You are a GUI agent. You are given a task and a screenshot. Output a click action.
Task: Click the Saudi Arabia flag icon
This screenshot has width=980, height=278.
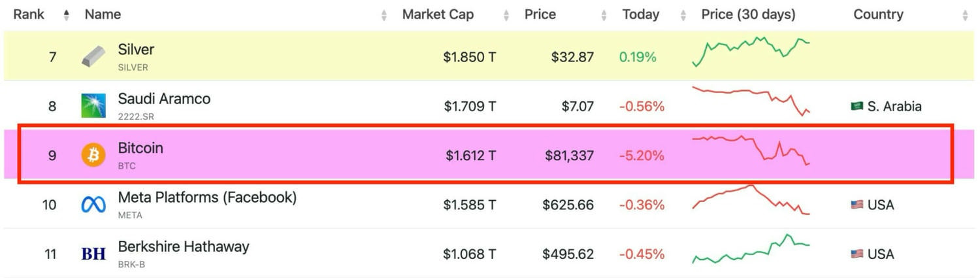(857, 106)
